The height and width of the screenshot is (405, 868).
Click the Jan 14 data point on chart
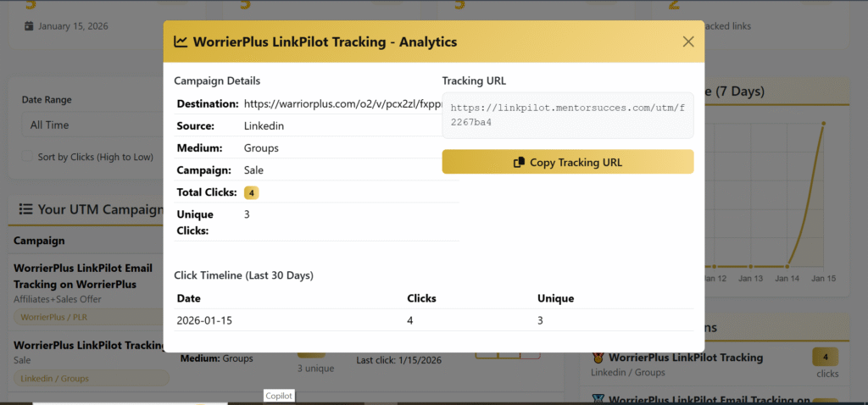pos(787,264)
